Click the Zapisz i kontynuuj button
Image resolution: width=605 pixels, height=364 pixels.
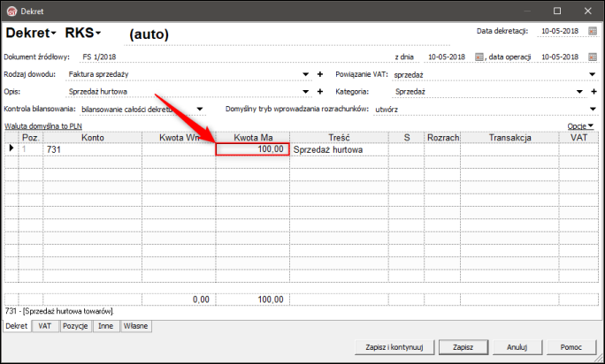[x=394, y=347]
